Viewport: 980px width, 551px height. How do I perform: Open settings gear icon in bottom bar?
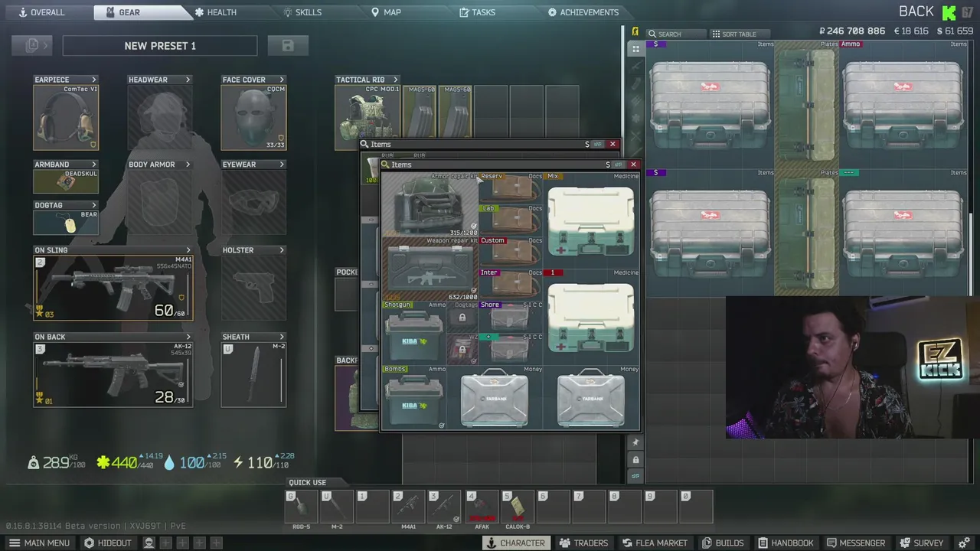964,543
